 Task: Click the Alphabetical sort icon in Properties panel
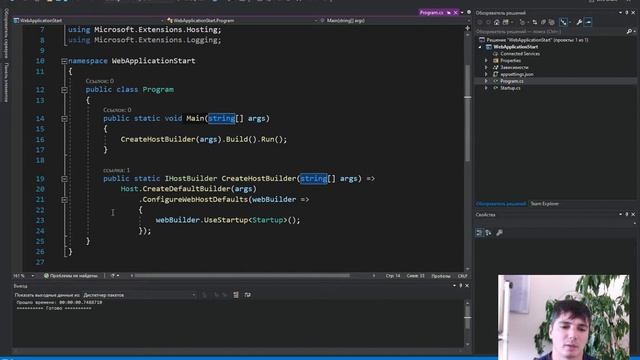coord(489,233)
